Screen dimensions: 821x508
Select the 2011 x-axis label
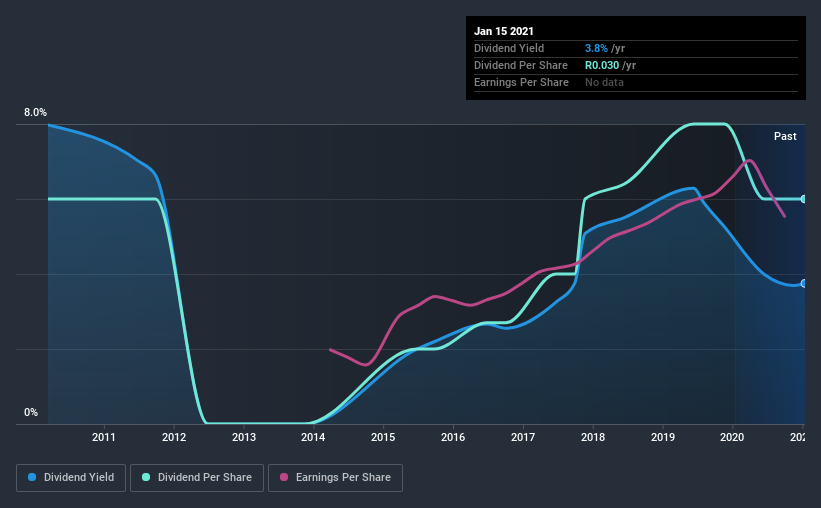pos(104,437)
